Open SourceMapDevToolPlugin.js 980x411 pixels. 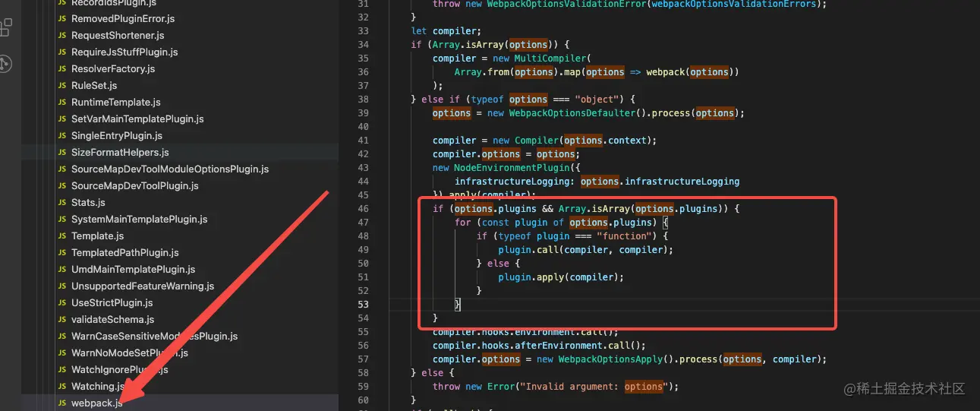point(135,186)
